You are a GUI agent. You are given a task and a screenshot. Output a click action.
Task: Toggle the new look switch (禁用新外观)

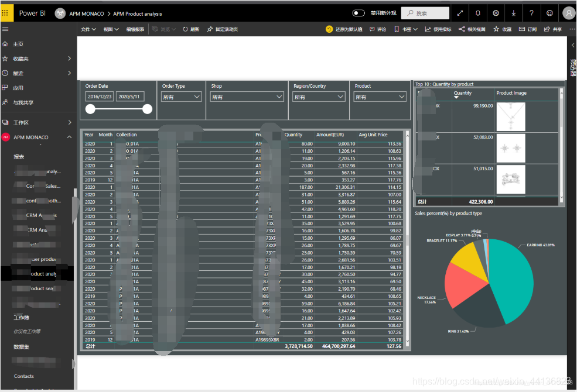(x=359, y=13)
